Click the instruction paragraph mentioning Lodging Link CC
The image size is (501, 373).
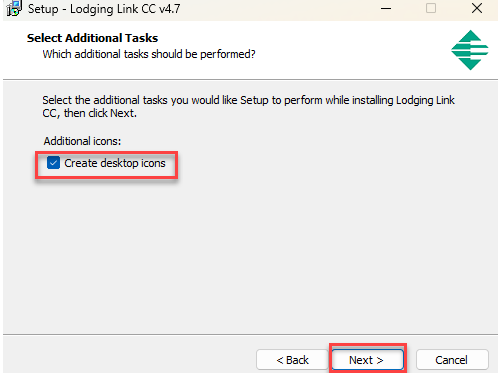[248, 107]
